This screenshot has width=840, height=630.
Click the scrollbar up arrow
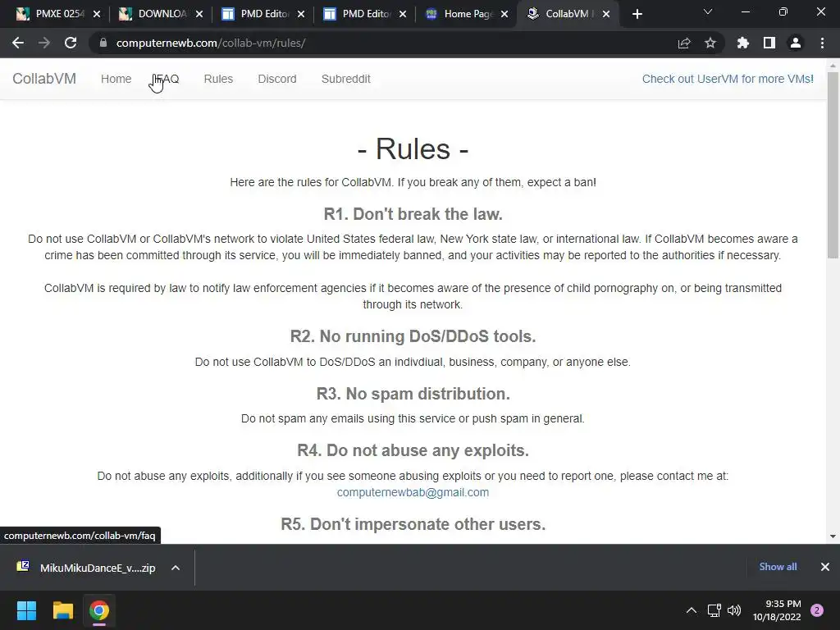(x=833, y=66)
